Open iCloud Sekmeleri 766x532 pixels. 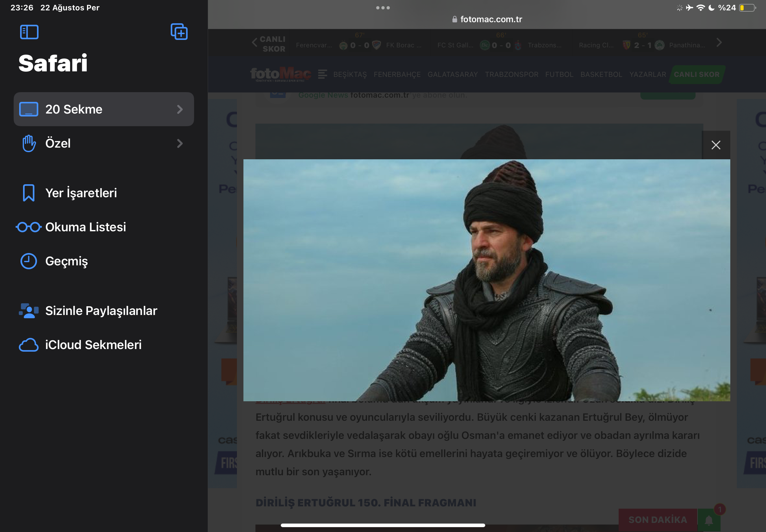pos(104,345)
